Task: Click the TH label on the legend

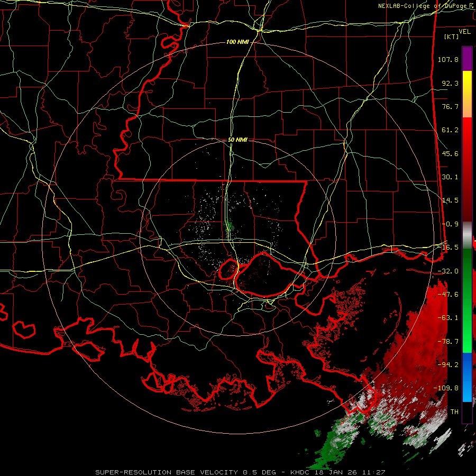Action: [454, 412]
